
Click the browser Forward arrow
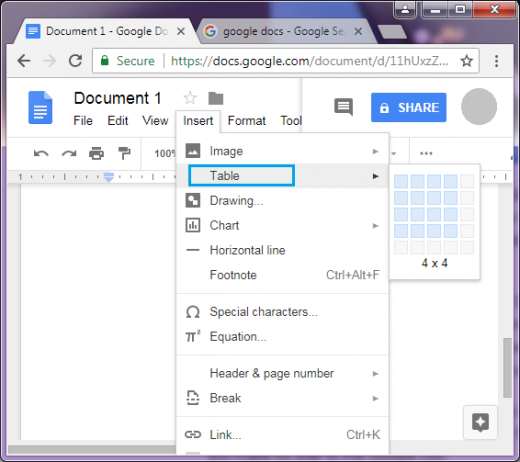click(50, 61)
